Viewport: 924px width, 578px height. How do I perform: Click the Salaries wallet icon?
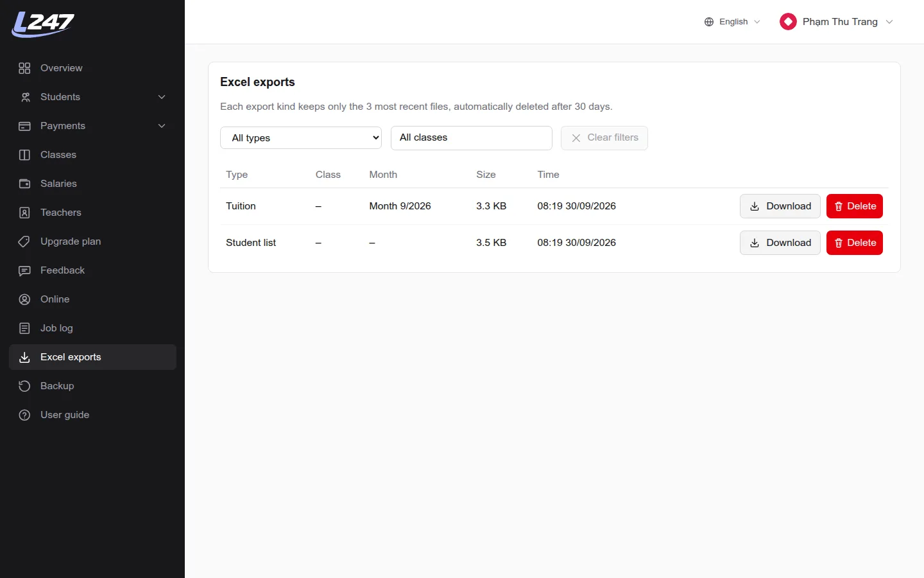click(24, 184)
